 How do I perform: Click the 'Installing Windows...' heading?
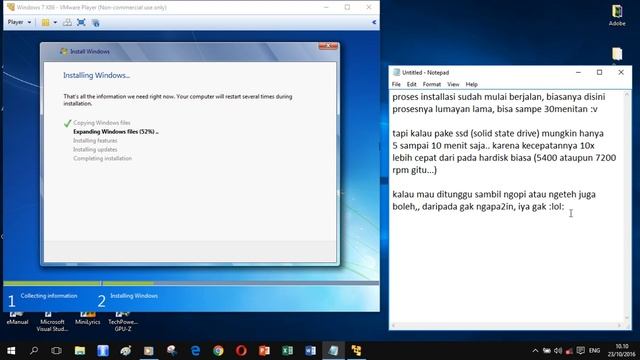[96, 75]
